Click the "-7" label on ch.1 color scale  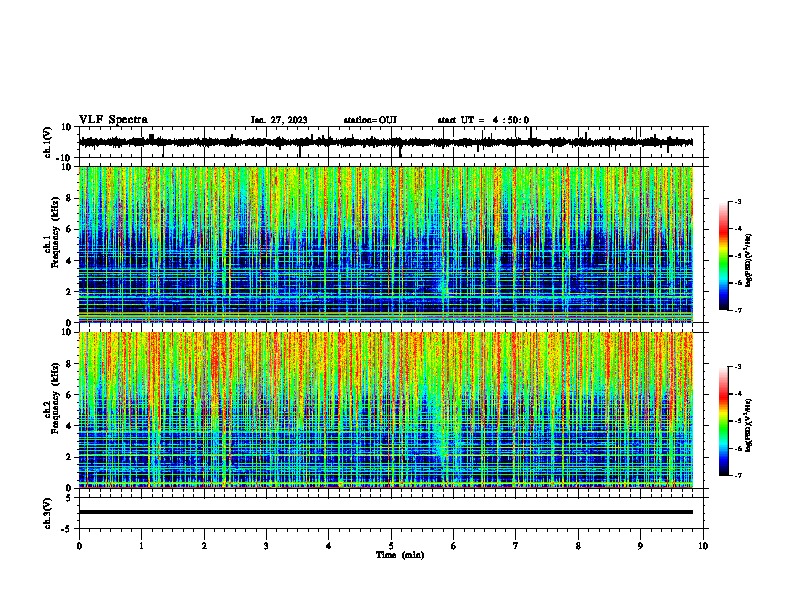coord(738,310)
